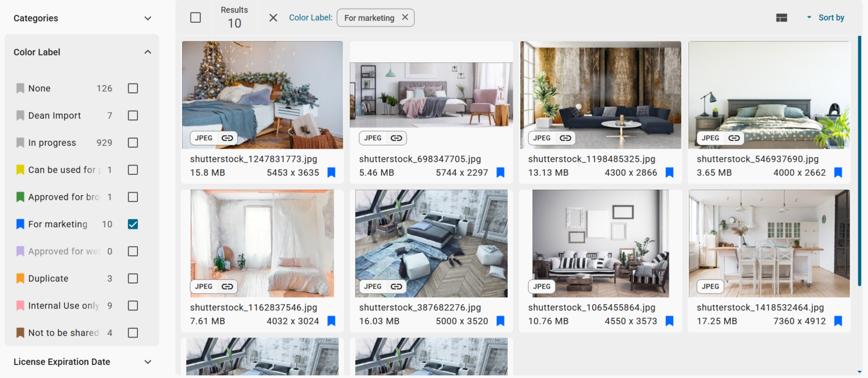Check the Internal Use only checkbox
The width and height of the screenshot is (868, 378).
point(133,306)
